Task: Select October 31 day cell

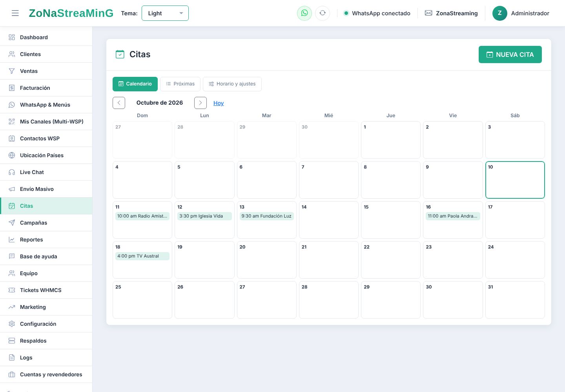Action: tap(515, 300)
